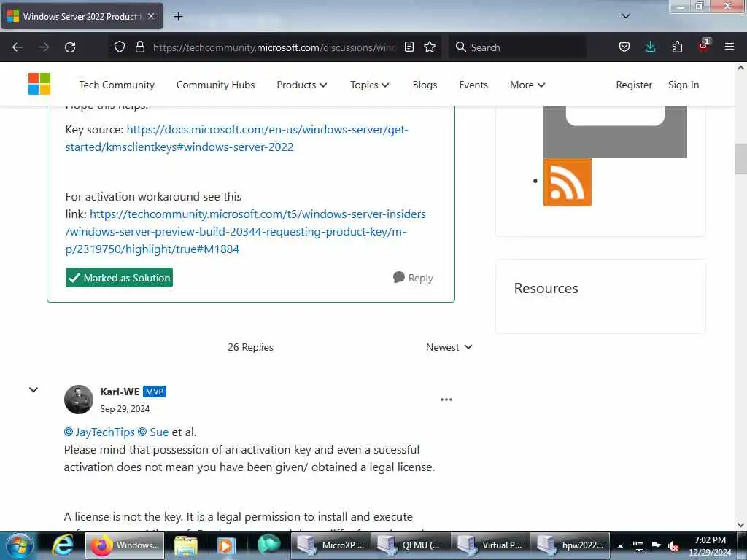This screenshot has height=560, width=747.
Task: Open Tech Community home link
Action: [117, 85]
